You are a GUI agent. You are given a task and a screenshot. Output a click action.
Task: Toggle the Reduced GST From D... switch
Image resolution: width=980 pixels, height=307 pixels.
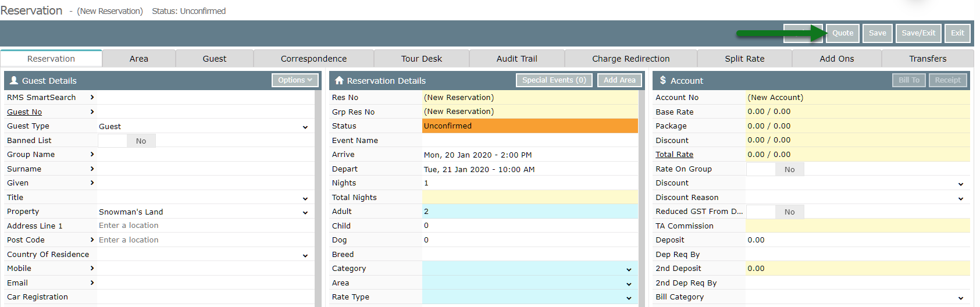point(775,212)
